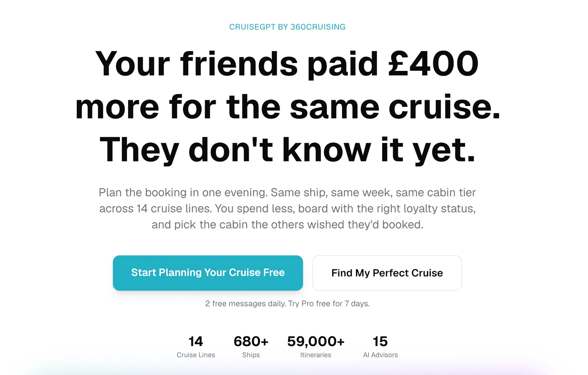Click the 'Your friends paid £400' headline line
588x375 pixels.
click(x=287, y=64)
